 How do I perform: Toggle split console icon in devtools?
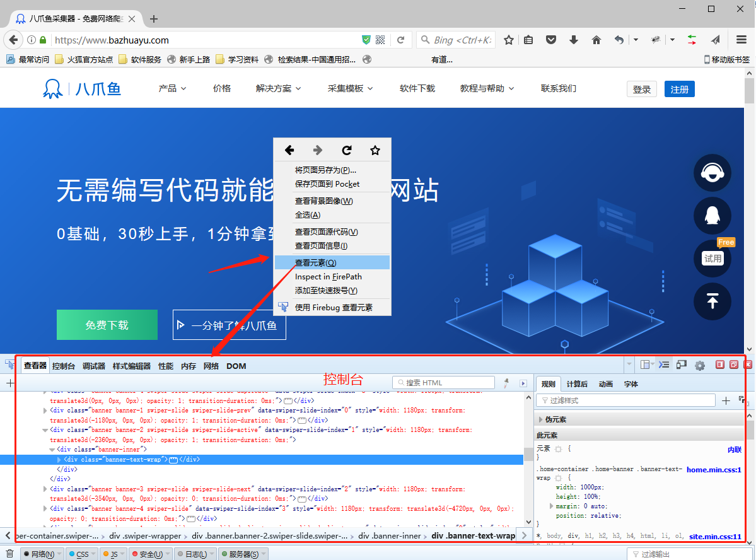(x=664, y=365)
